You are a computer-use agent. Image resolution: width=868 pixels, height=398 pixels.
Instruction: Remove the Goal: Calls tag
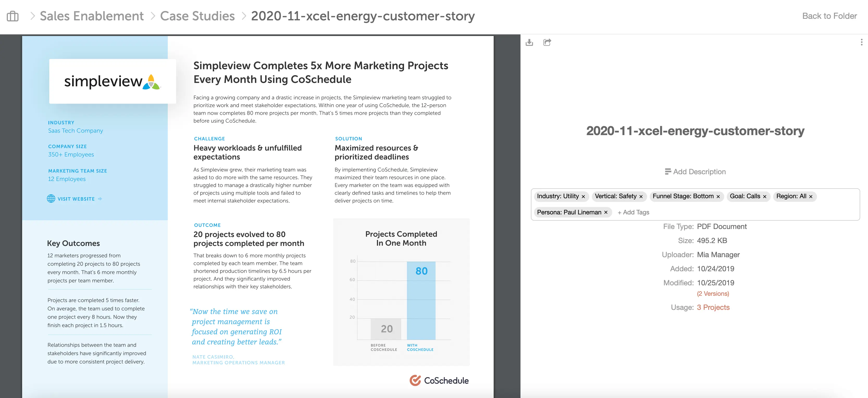[765, 197]
